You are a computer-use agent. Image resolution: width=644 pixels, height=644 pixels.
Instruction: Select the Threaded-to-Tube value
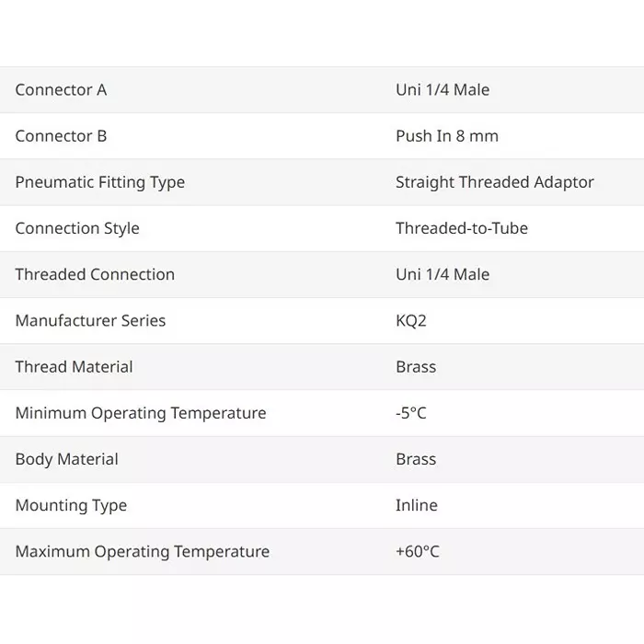(x=462, y=228)
